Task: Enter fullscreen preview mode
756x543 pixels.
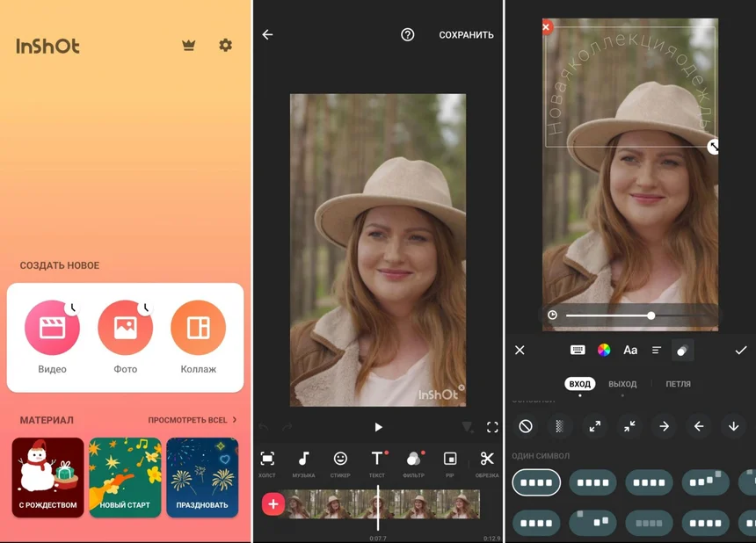Action: point(492,427)
